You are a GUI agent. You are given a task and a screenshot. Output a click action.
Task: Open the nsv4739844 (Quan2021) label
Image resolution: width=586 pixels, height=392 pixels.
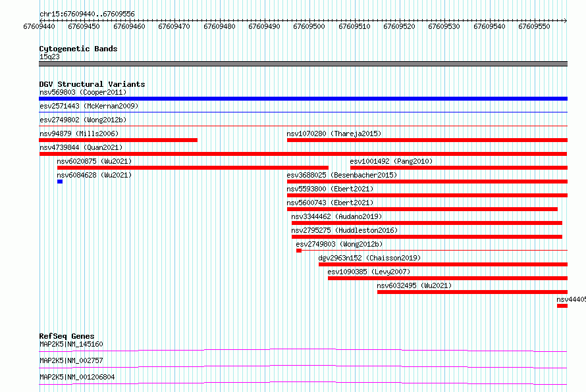pyautogui.click(x=81, y=147)
